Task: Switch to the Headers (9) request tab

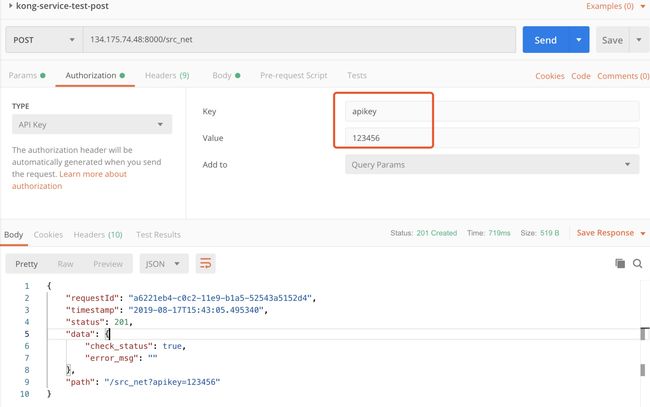Action: (x=167, y=75)
